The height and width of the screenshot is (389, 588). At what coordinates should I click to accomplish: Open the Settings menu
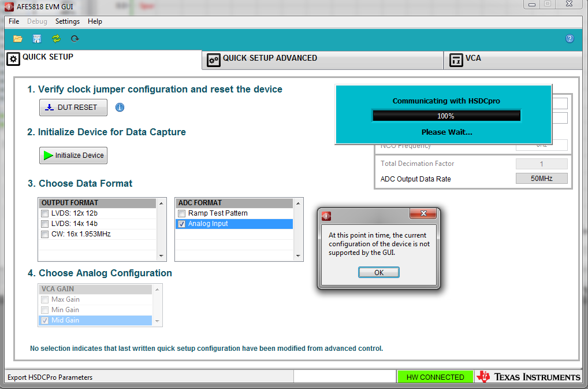pyautogui.click(x=68, y=21)
